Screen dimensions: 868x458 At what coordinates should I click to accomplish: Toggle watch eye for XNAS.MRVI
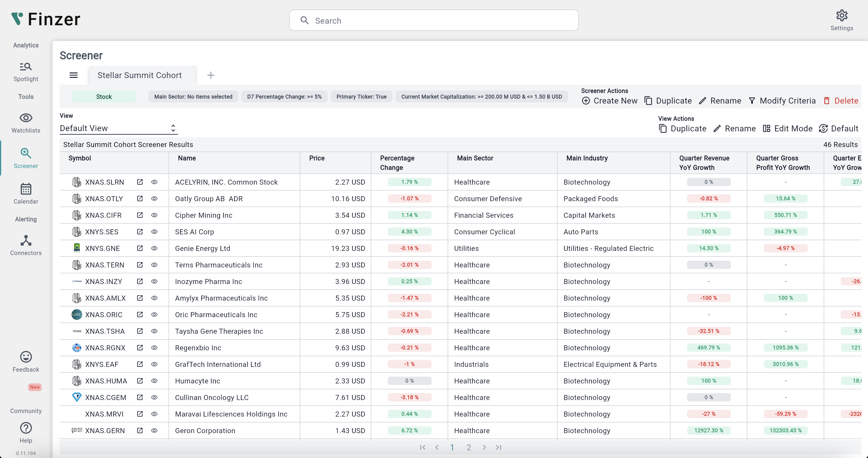tap(154, 414)
